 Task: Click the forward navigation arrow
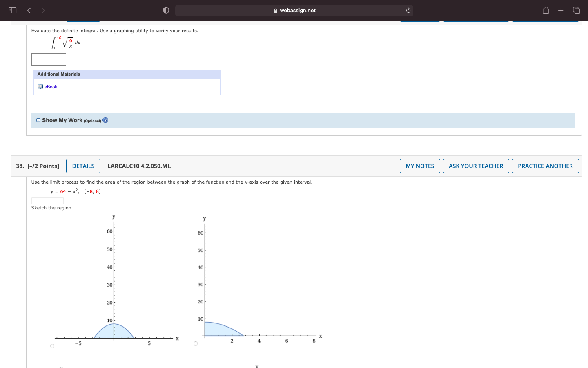[x=43, y=10]
